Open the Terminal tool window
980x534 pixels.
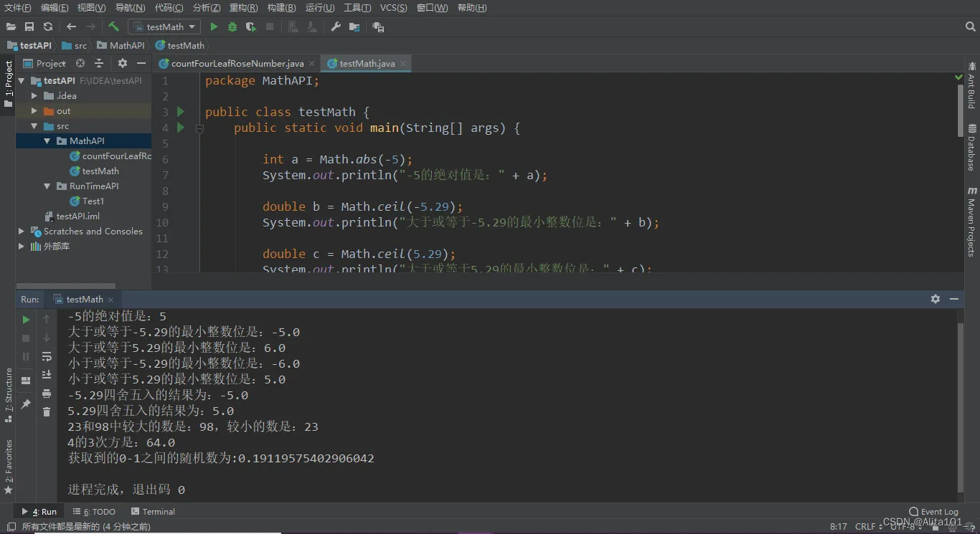(153, 512)
